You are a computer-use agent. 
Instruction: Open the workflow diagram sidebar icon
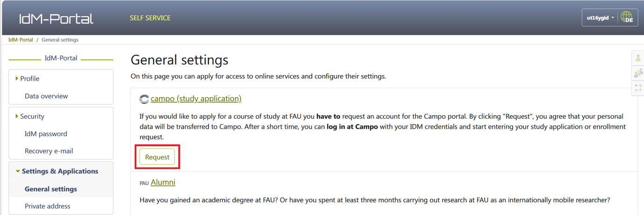[638, 88]
